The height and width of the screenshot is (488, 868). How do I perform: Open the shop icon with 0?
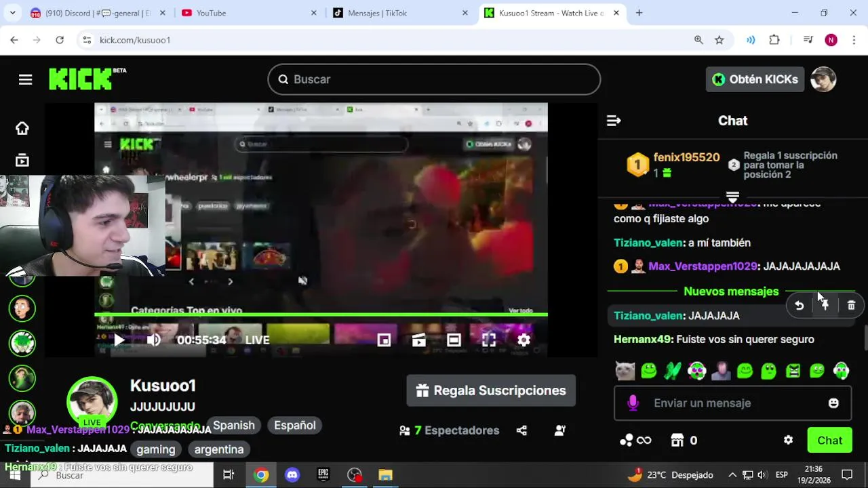pos(684,441)
